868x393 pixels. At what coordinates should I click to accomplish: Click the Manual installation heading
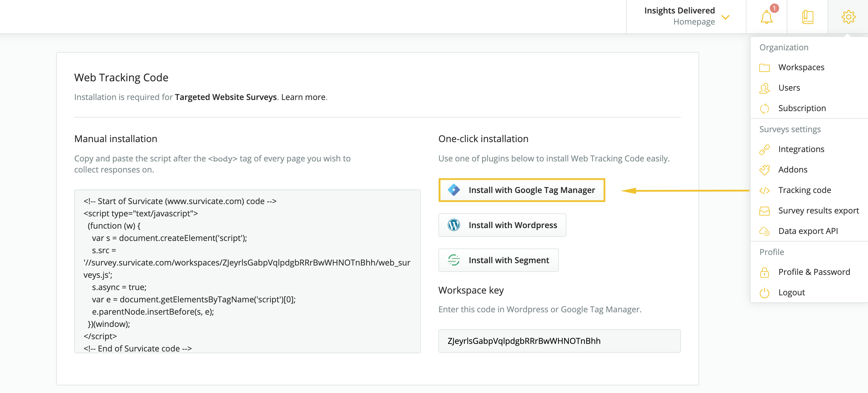tap(115, 139)
